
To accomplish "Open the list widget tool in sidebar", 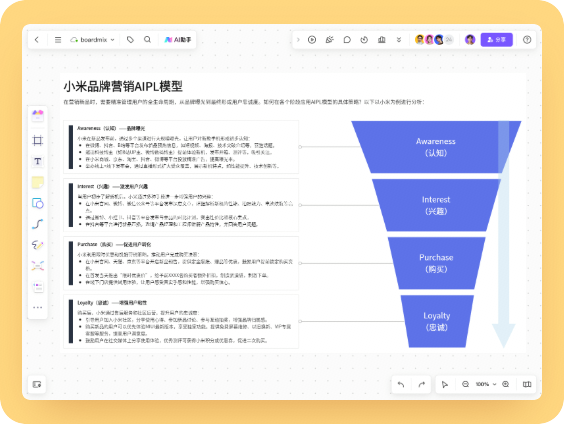I will tap(38, 287).
